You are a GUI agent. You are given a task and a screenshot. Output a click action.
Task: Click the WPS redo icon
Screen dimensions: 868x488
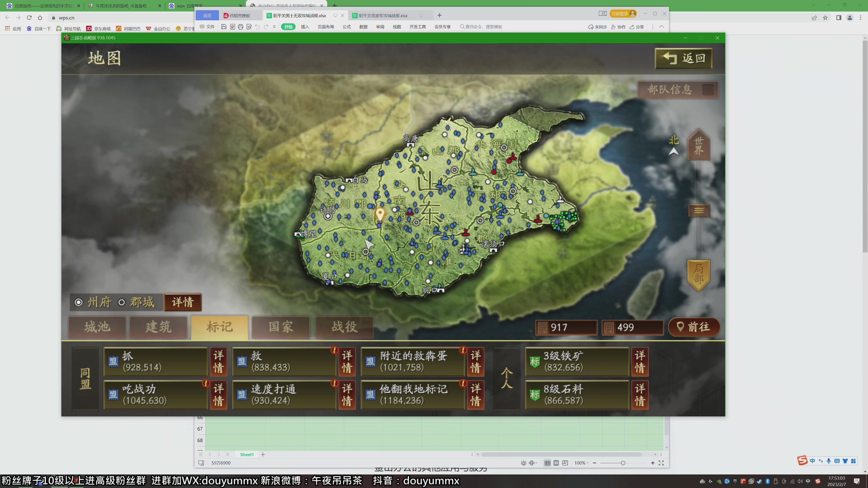(x=266, y=27)
